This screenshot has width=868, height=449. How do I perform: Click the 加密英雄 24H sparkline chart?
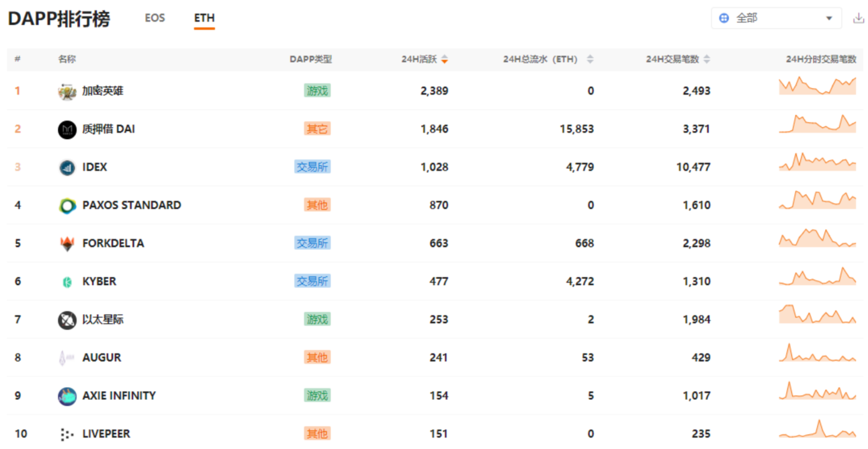click(818, 85)
